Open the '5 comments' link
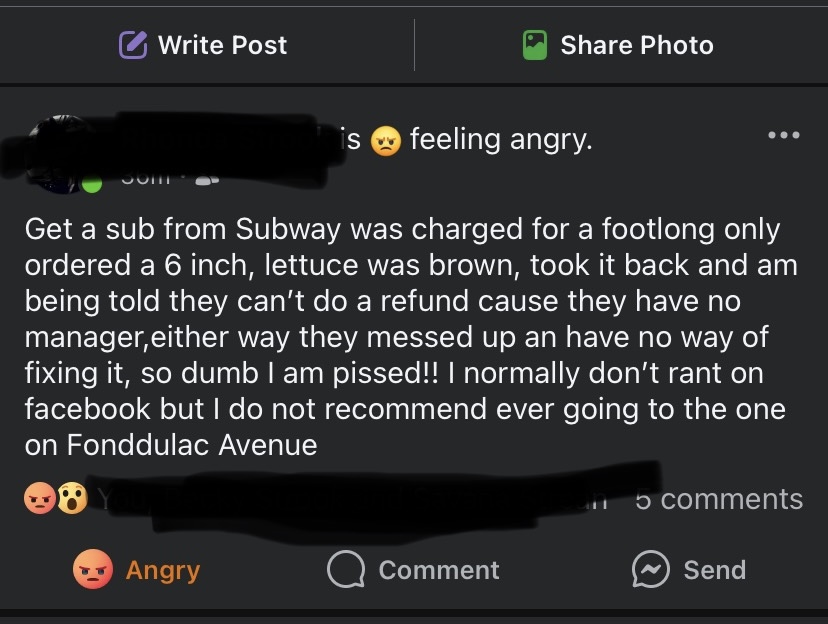This screenshot has width=828, height=624. click(x=719, y=499)
